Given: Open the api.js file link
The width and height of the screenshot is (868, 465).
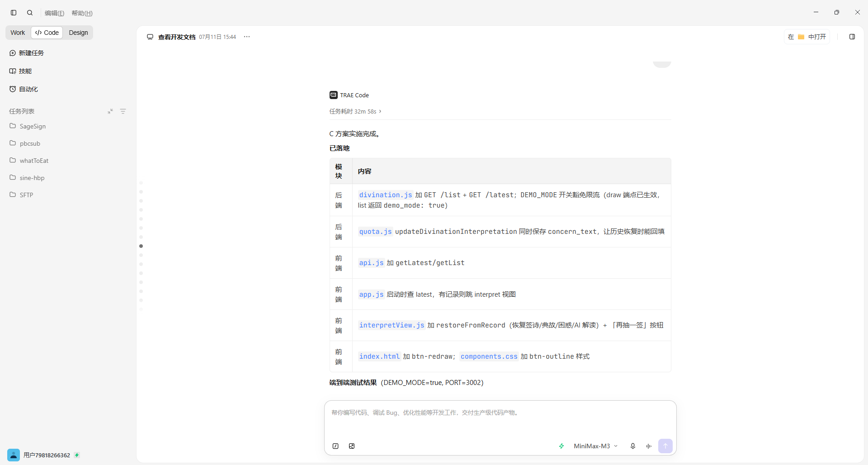Looking at the screenshot, I should [x=371, y=263].
